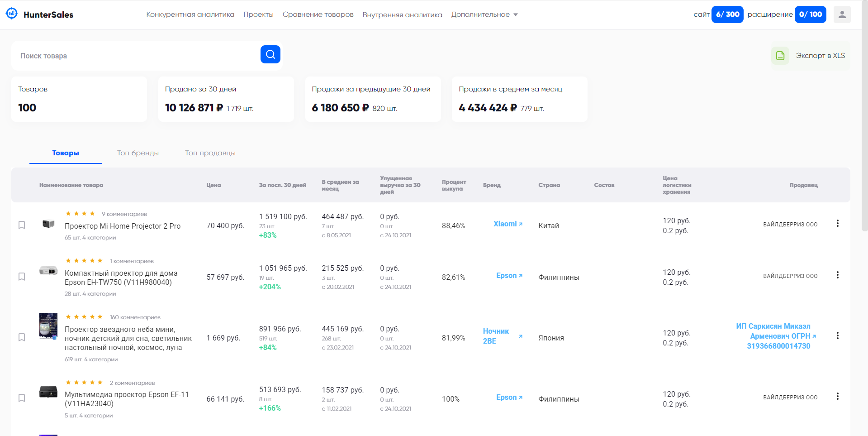
Task: Open the three-dot menu for Xiaomi projector row
Action: (x=837, y=223)
